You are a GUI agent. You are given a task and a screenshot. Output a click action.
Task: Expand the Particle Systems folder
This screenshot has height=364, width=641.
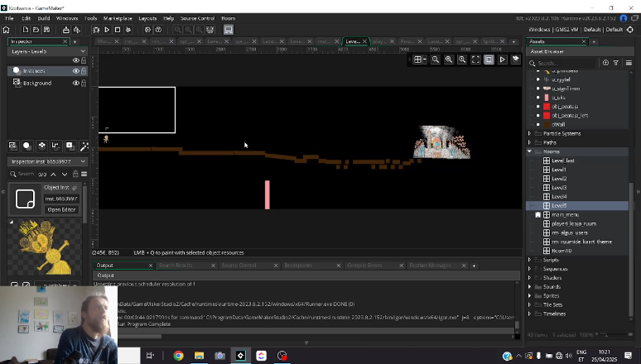point(530,133)
